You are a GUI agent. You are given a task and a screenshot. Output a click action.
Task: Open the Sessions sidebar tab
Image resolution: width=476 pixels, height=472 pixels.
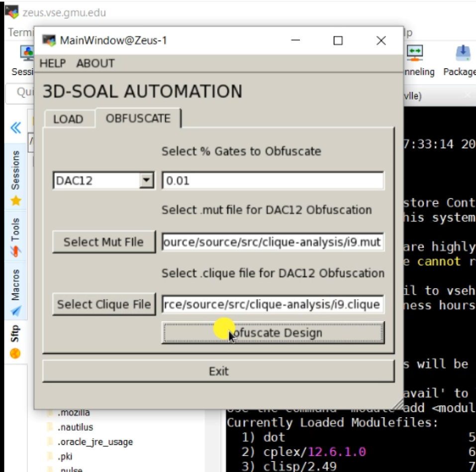(15, 178)
